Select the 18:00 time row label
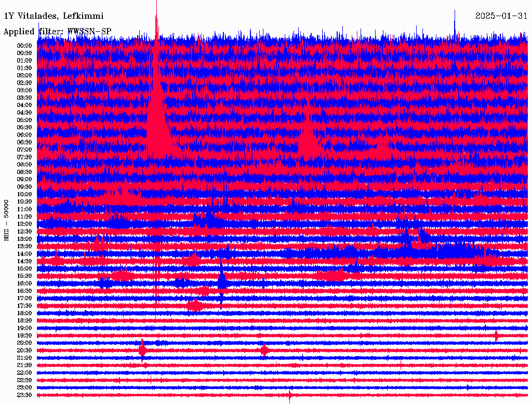Viewport: 532px width, 405px height. (24, 314)
